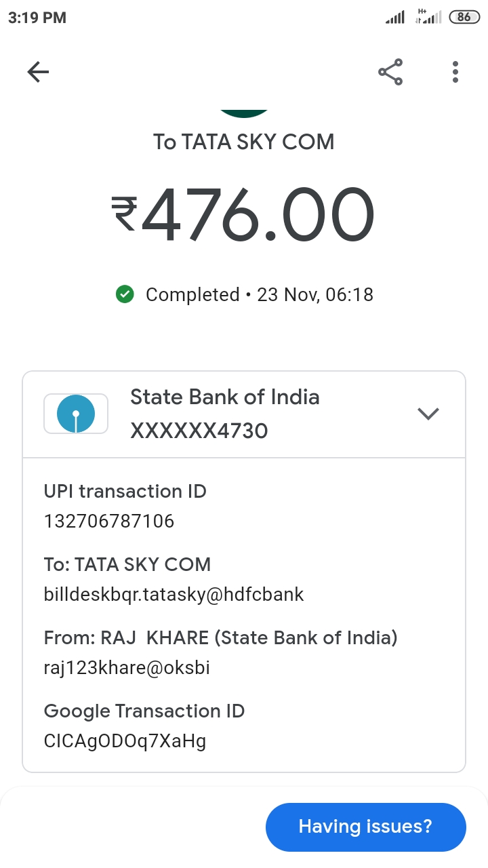Screen dimensions: 488x868
Task: Open the three-dot overflow menu
Action: [x=455, y=72]
